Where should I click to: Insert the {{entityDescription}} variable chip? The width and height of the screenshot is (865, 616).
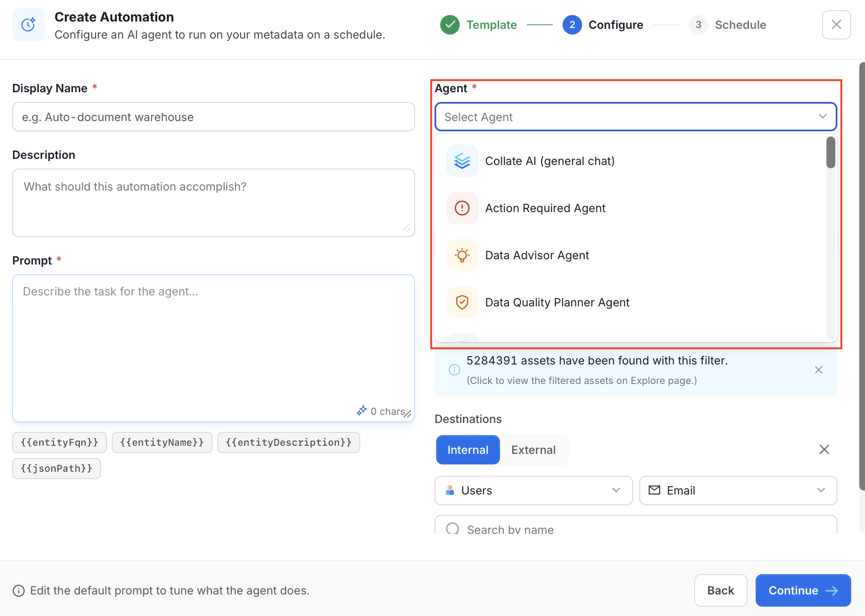289,442
